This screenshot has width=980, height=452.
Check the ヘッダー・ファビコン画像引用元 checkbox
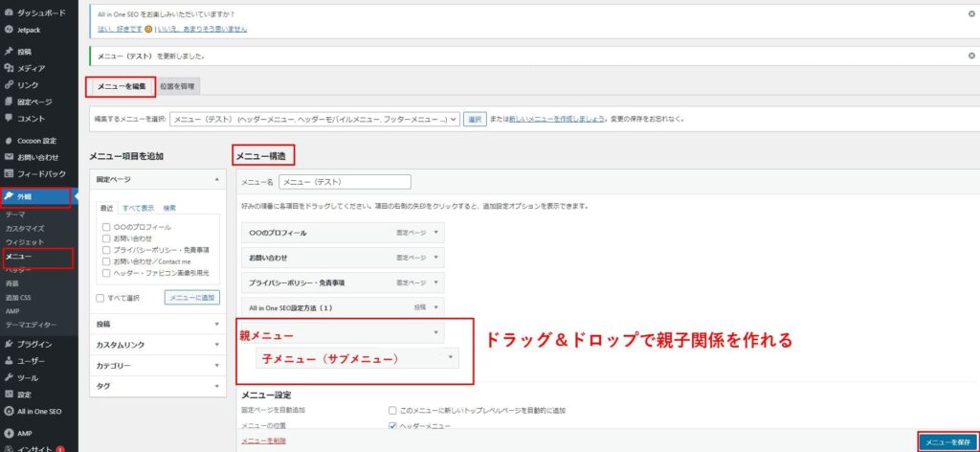tap(107, 273)
